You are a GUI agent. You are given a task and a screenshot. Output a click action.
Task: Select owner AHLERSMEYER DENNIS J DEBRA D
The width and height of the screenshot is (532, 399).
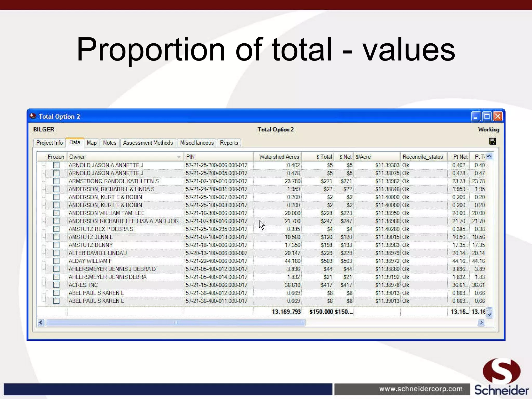[112, 269]
